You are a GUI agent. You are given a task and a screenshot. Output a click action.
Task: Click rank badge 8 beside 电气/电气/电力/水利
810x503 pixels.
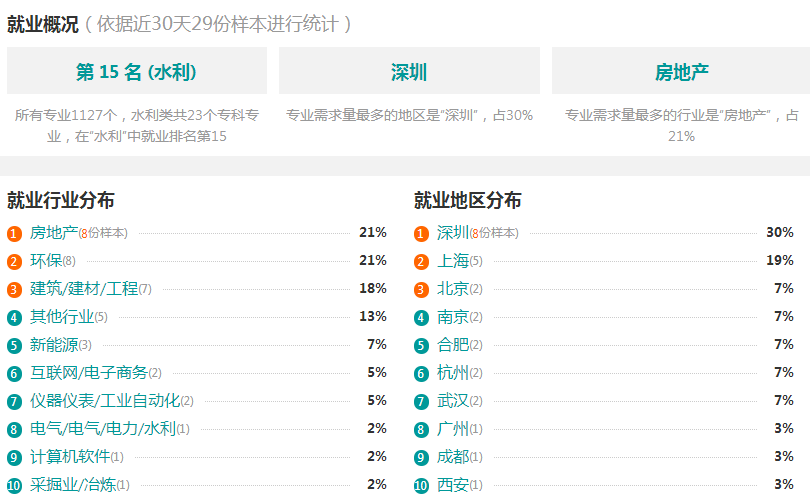point(14,430)
